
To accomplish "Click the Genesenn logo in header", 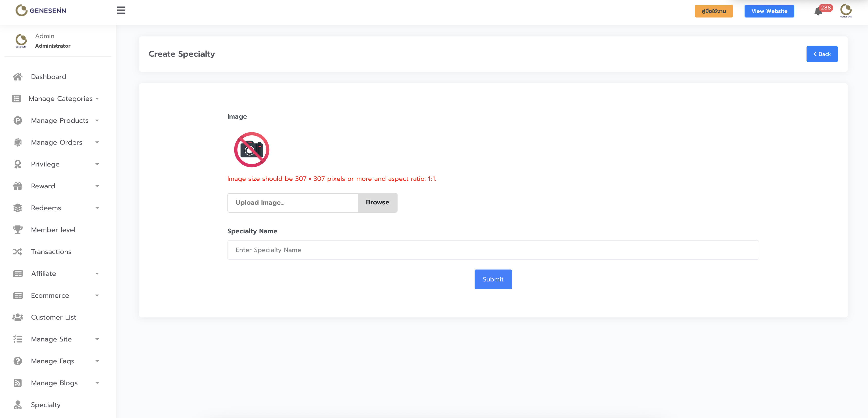I will [41, 10].
